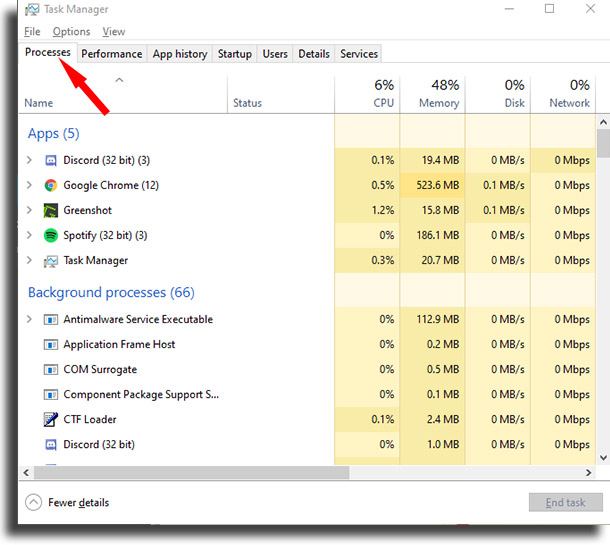Click the sort arrow above Name column

[119, 81]
